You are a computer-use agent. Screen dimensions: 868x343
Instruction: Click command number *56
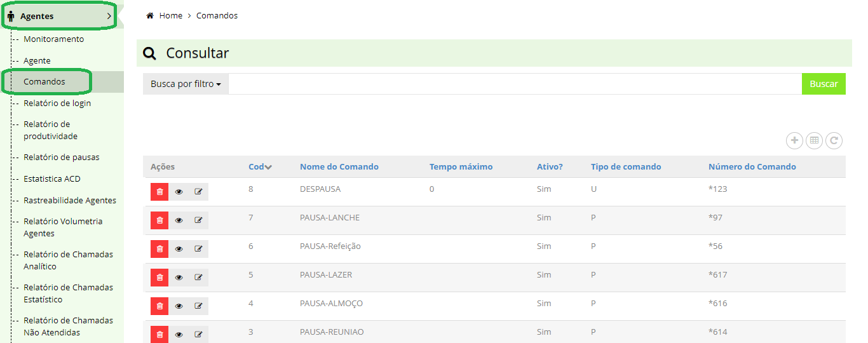click(715, 246)
